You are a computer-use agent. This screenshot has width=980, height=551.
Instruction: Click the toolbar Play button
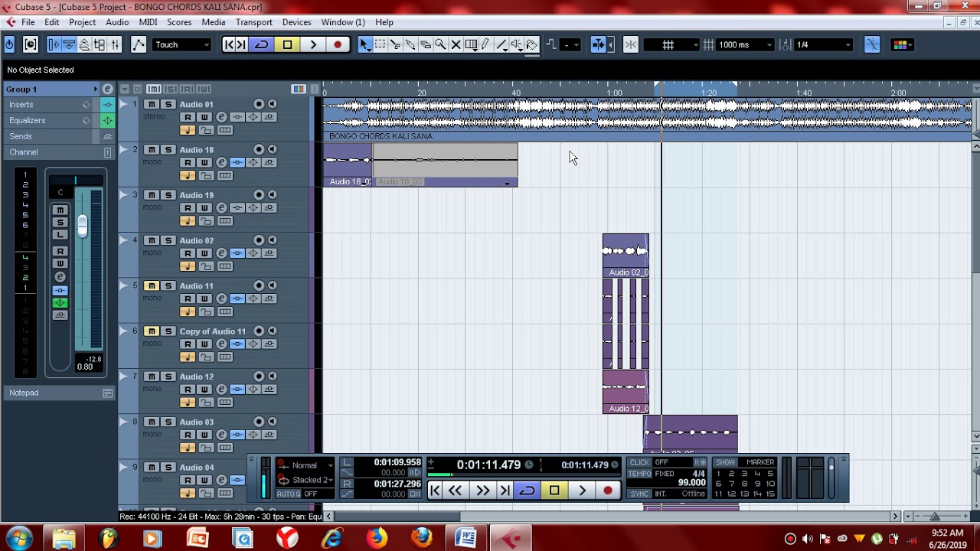pos(312,45)
